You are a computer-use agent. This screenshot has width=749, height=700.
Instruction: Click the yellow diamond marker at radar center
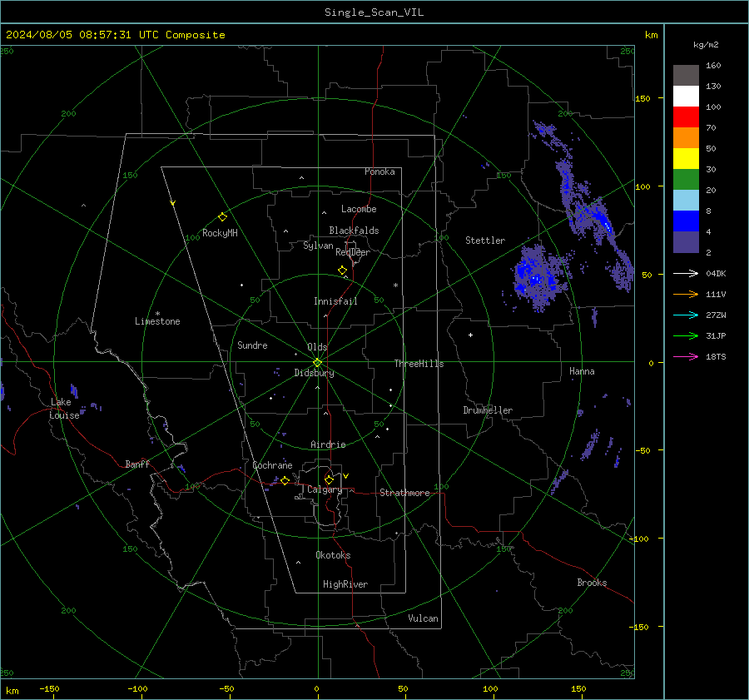318,362
